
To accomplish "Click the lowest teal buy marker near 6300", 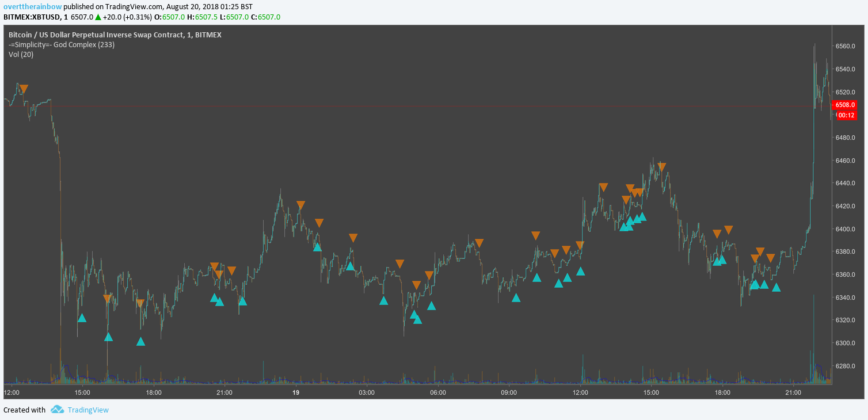I will [x=140, y=341].
